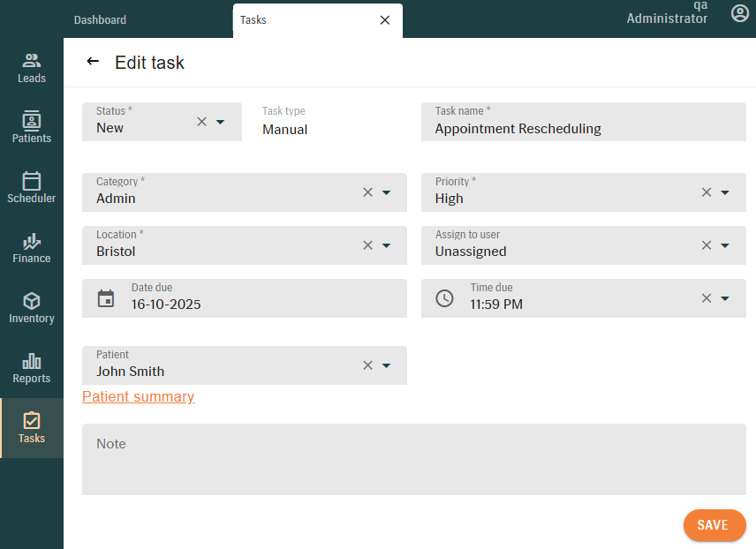Open the Inventory box icon
Viewport: 756px width, 549px height.
click(x=32, y=301)
